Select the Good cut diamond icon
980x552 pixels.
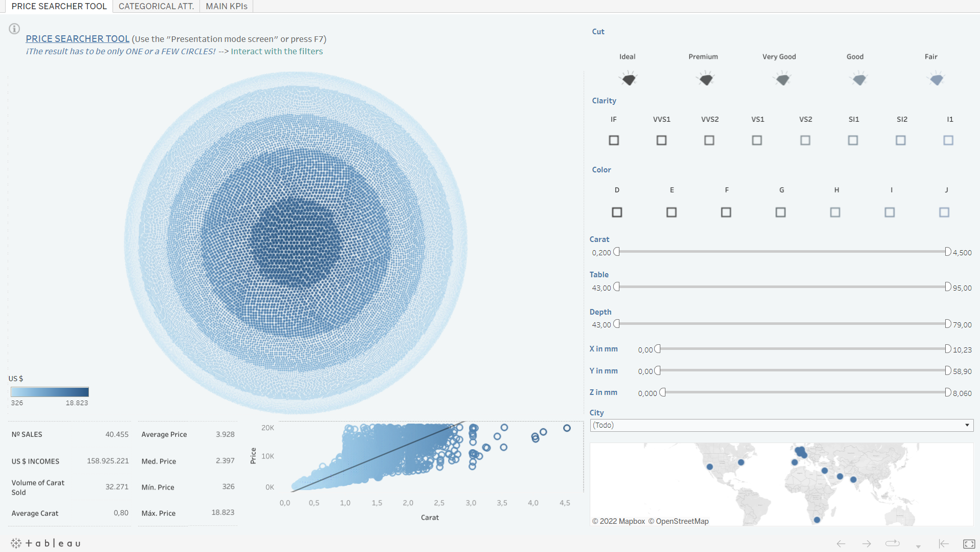click(859, 79)
